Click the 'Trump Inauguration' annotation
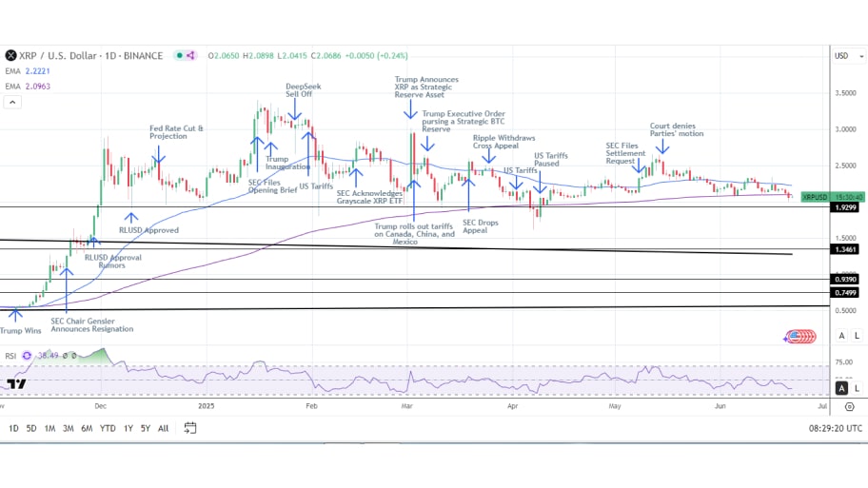The width and height of the screenshot is (868, 488). tap(287, 163)
